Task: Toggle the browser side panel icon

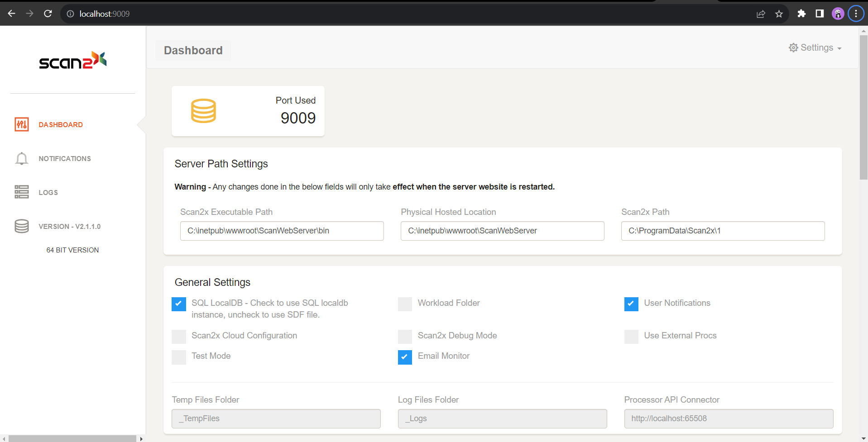Action: point(820,14)
